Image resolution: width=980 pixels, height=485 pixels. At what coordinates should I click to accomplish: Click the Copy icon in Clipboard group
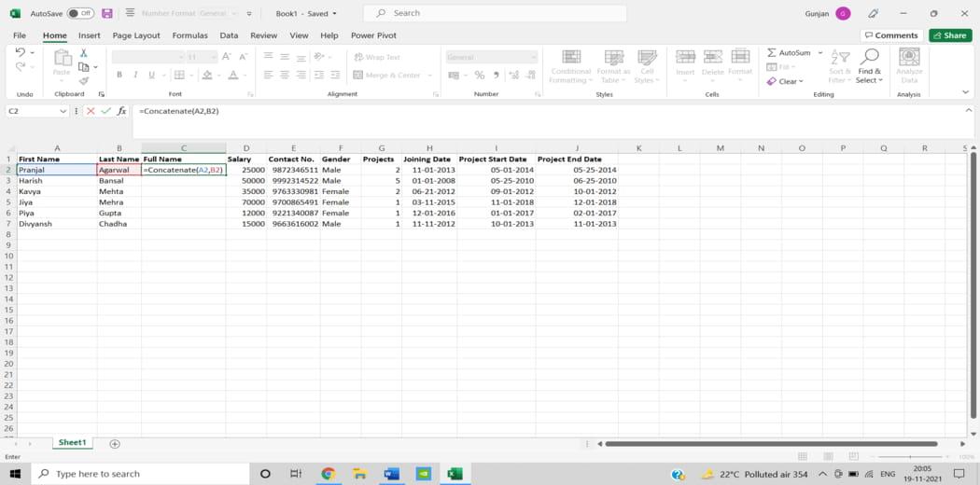[x=84, y=67]
